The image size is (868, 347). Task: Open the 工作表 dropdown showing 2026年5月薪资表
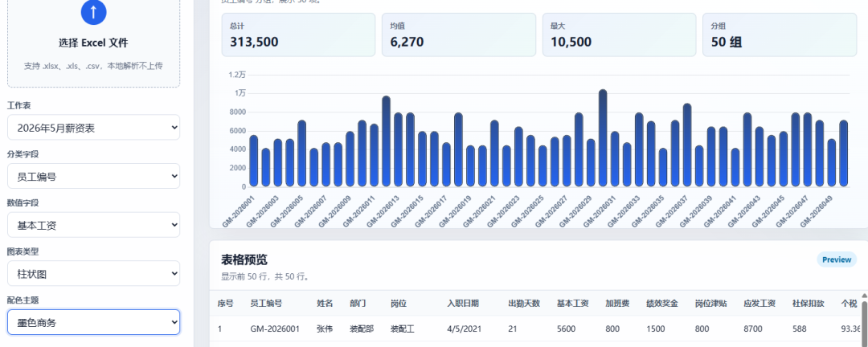pyautogui.click(x=93, y=128)
